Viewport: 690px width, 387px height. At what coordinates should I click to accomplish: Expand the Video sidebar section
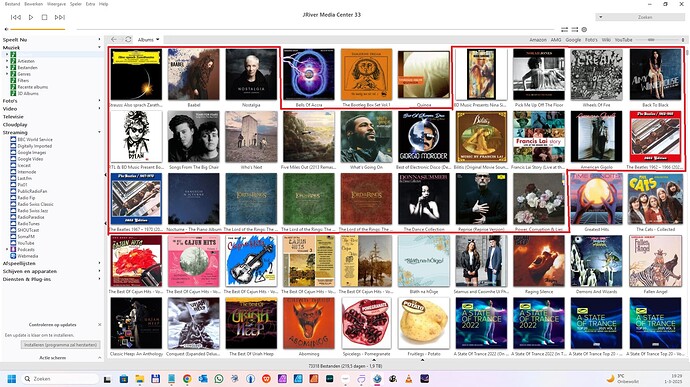click(x=99, y=109)
